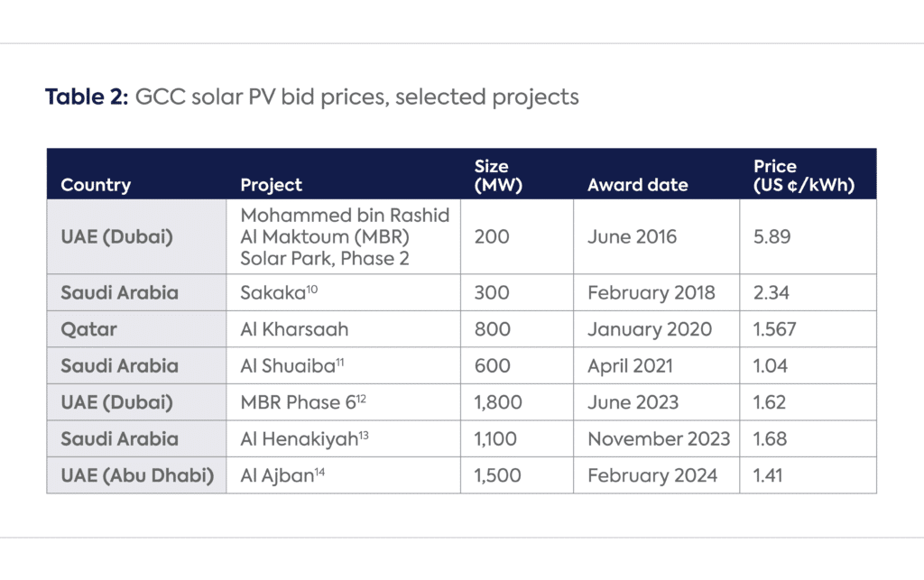Select the 5.89 price cell
The height and width of the screenshot is (580, 924).
tap(808, 236)
